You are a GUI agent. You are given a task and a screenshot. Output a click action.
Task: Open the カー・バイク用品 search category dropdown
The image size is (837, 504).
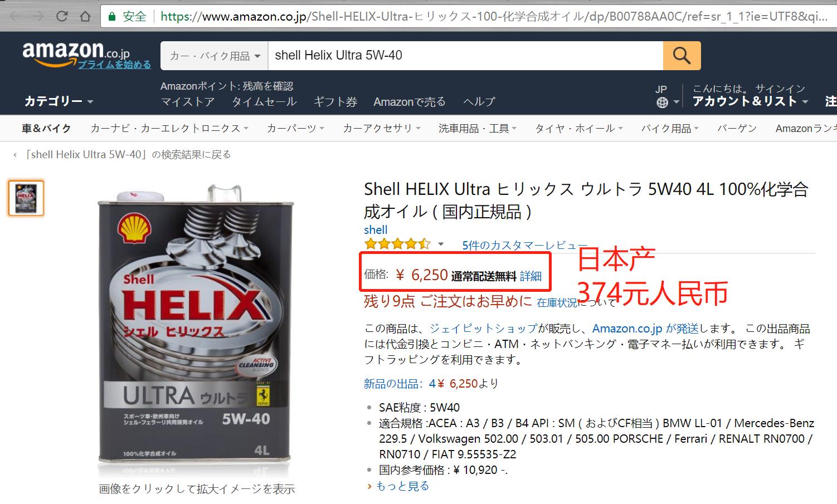[215, 56]
